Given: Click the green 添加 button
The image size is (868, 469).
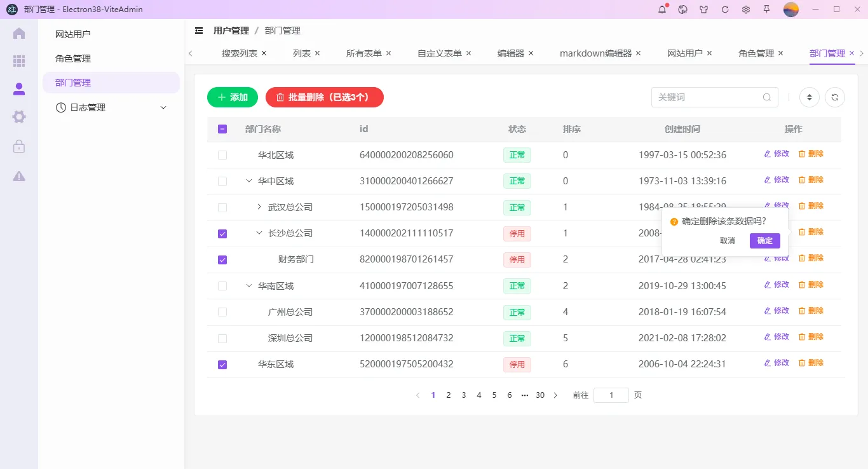Looking at the screenshot, I should click(233, 97).
